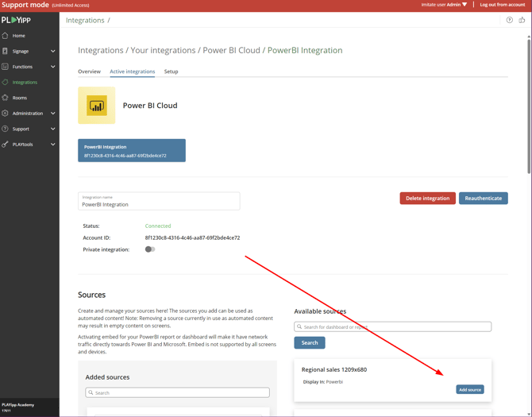The image size is (532, 417).
Task: Open help via question mark icon
Action: [x=510, y=20]
